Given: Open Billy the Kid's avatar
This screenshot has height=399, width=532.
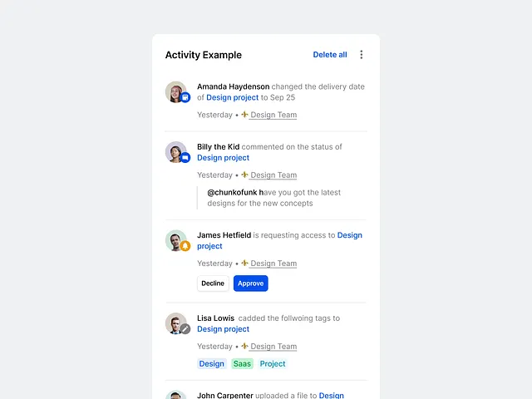Looking at the screenshot, I should [x=175, y=152].
